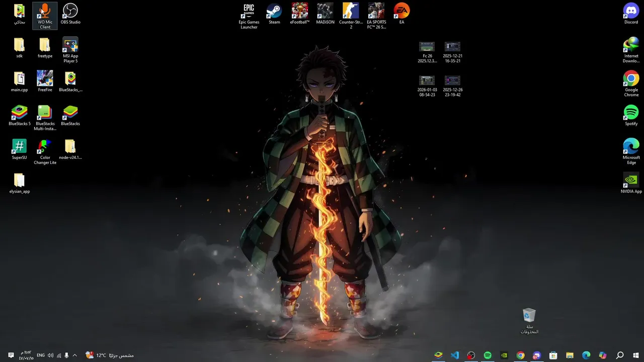644x362 pixels.
Task: Select the freetype folder on desktop
Action: coord(45,48)
